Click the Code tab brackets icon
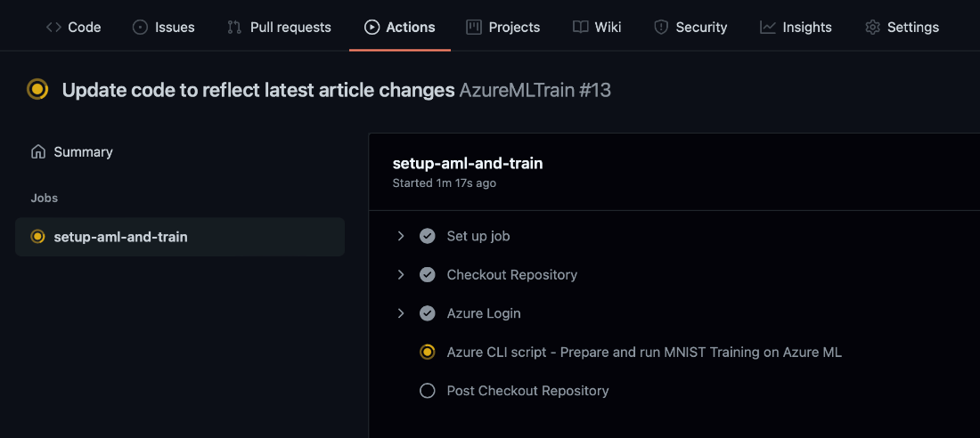 pyautogui.click(x=53, y=27)
